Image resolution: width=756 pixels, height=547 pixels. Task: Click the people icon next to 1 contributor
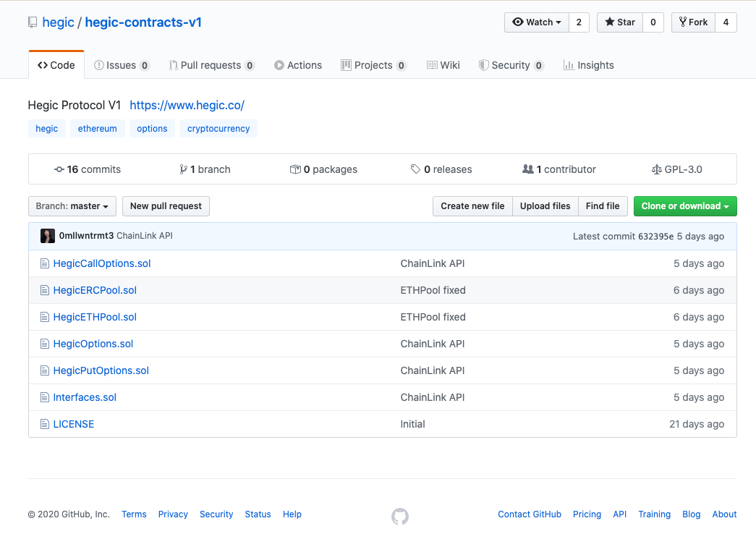click(528, 169)
